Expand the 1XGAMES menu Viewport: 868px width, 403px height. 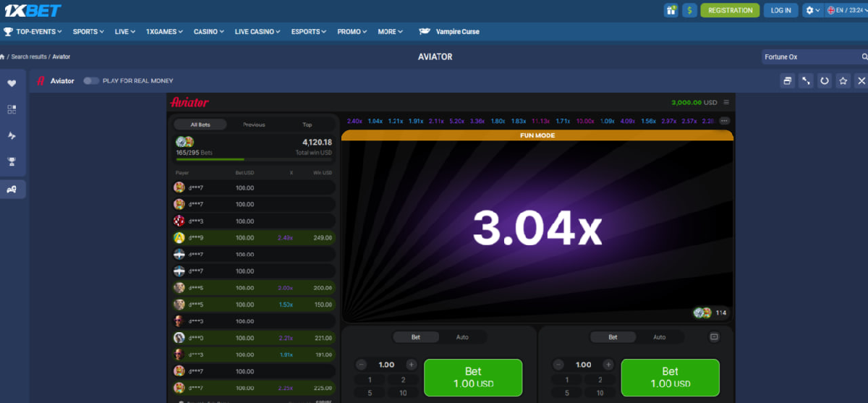(164, 32)
